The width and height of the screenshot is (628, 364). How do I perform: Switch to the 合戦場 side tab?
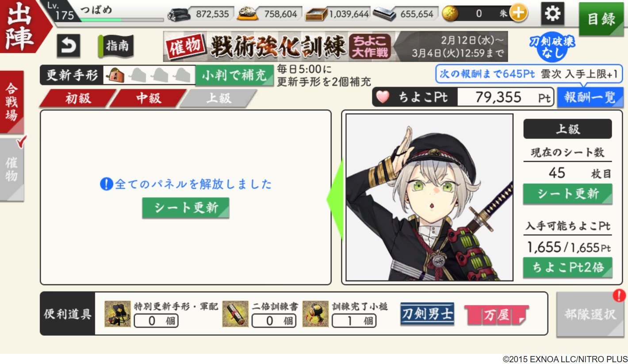click(x=12, y=102)
